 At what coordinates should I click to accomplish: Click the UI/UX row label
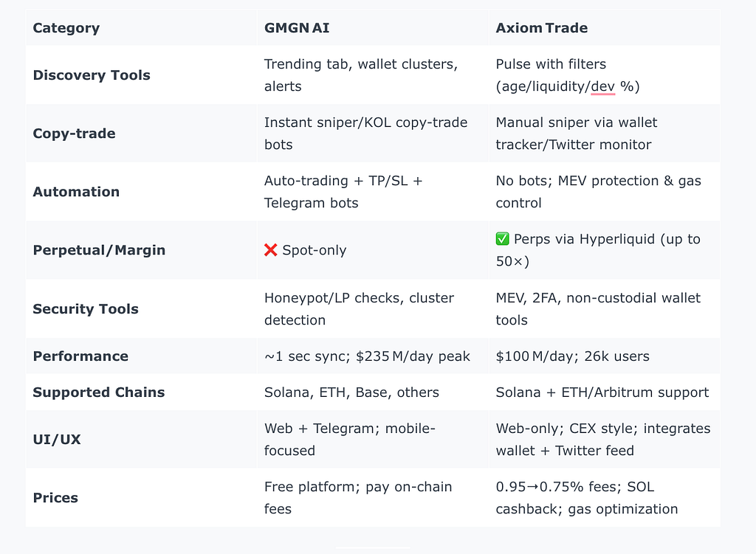click(x=57, y=440)
